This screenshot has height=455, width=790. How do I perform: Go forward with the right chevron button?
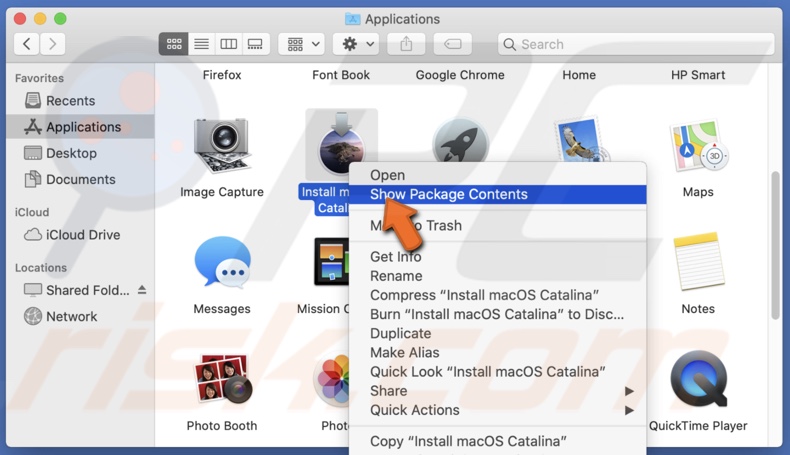click(52, 44)
